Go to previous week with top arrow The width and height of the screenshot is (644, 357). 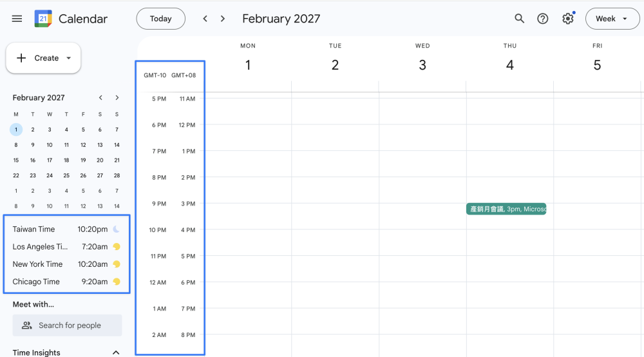pyautogui.click(x=205, y=19)
